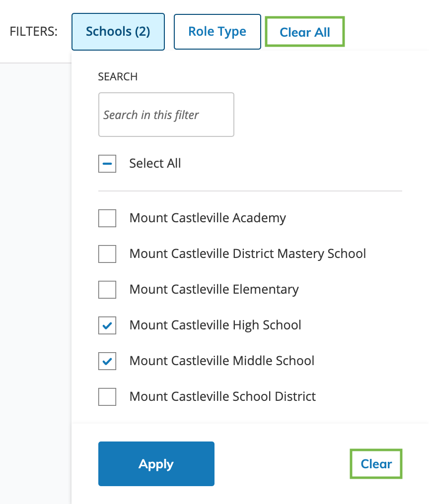Tick the Mount Castleville Academy checkbox square
The height and width of the screenshot is (504, 429).
107,218
